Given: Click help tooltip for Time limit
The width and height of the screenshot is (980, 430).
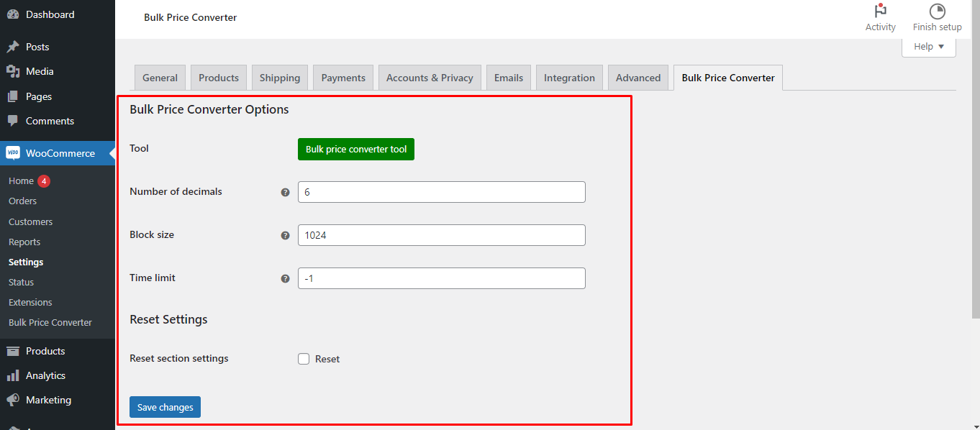Looking at the screenshot, I should point(285,278).
